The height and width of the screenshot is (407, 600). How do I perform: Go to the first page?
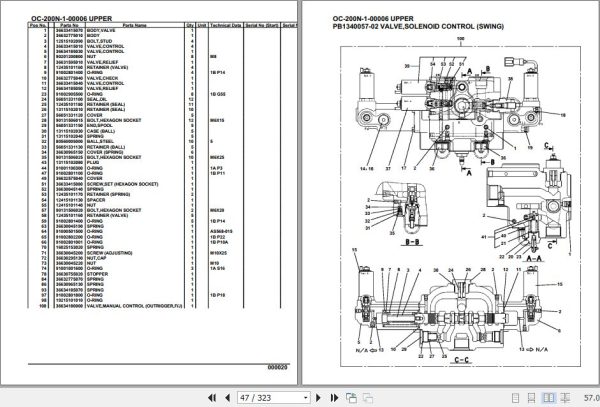pos(212,398)
